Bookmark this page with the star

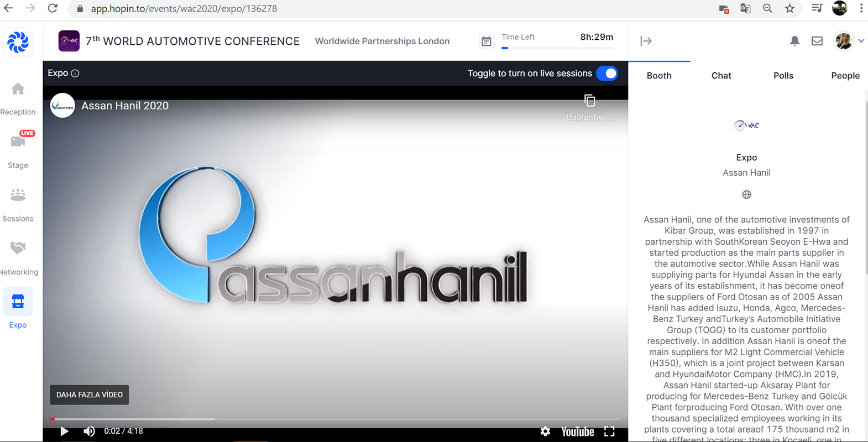coord(789,8)
